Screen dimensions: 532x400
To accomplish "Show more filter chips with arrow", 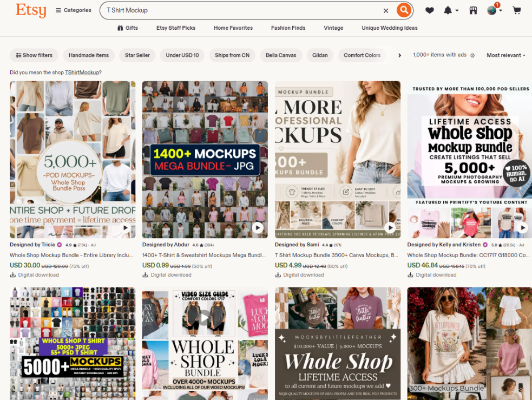I will tap(400, 55).
